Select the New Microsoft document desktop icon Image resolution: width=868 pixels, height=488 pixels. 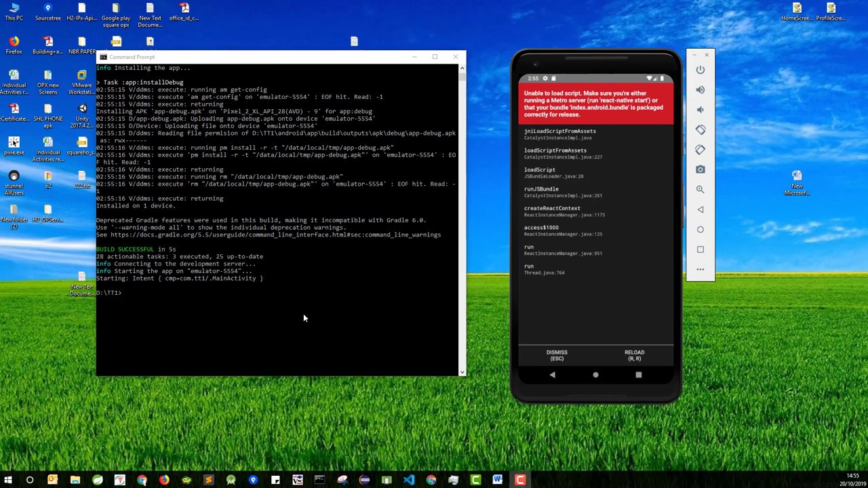tap(797, 183)
